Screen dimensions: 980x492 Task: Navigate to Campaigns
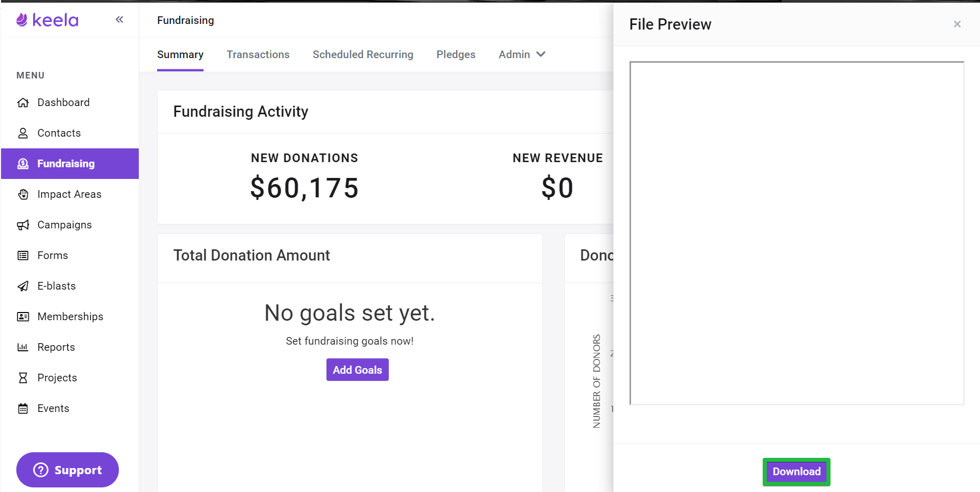[x=70, y=225]
